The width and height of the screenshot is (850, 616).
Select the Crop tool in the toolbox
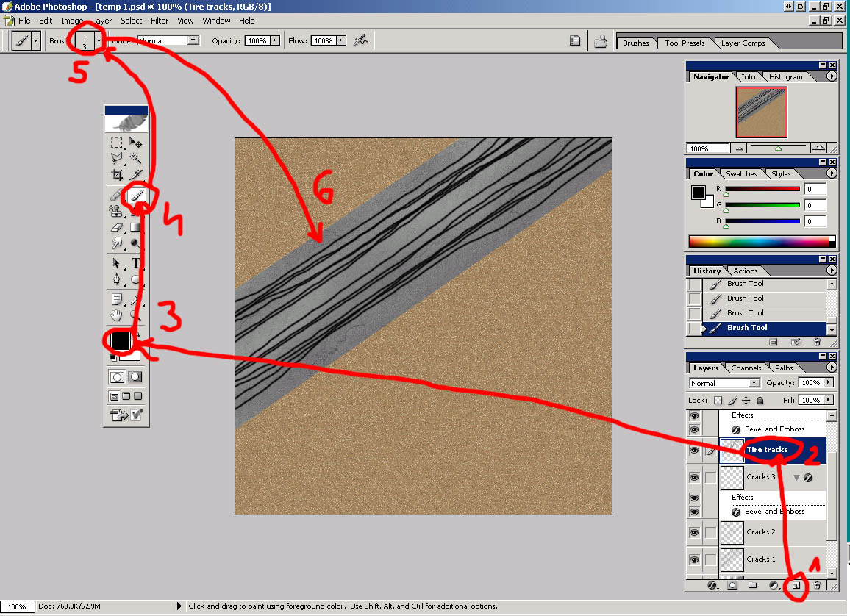click(x=116, y=175)
